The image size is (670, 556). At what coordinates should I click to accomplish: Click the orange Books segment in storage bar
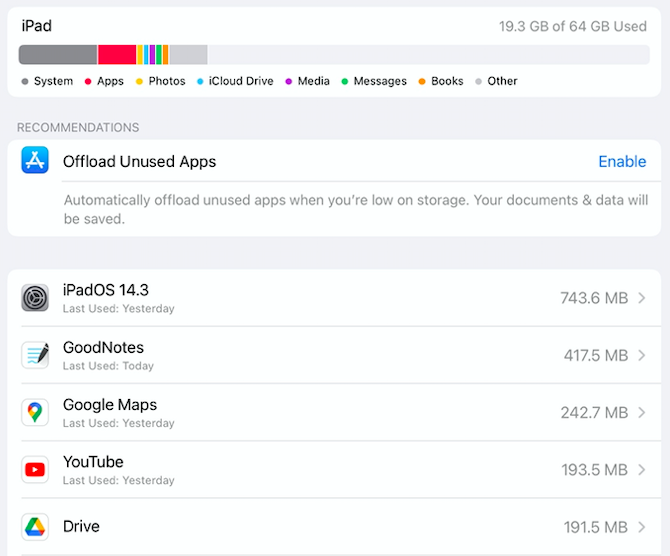tap(165, 55)
